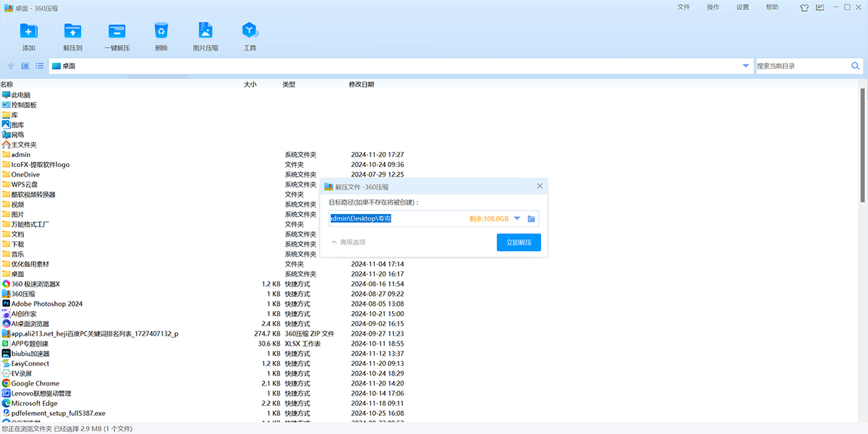This screenshot has width=868, height=434.
Task: Click the 删除 (Delete) recycle bin icon
Action: pos(161,31)
